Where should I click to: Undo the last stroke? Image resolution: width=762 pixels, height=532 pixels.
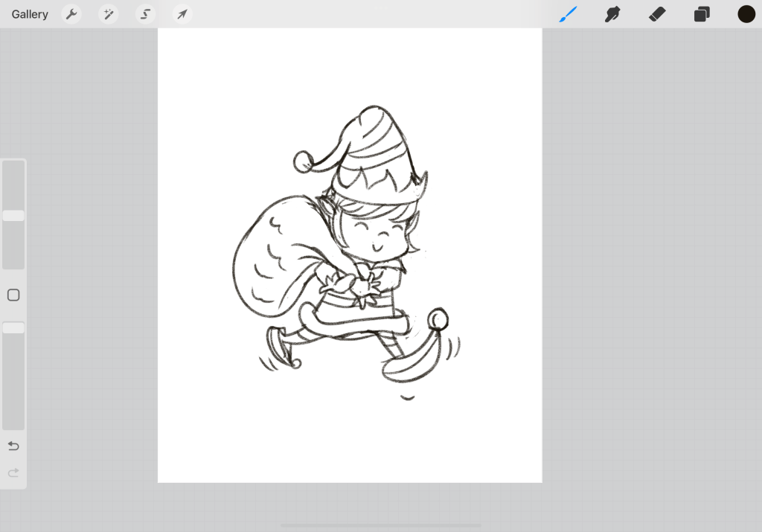coord(13,446)
